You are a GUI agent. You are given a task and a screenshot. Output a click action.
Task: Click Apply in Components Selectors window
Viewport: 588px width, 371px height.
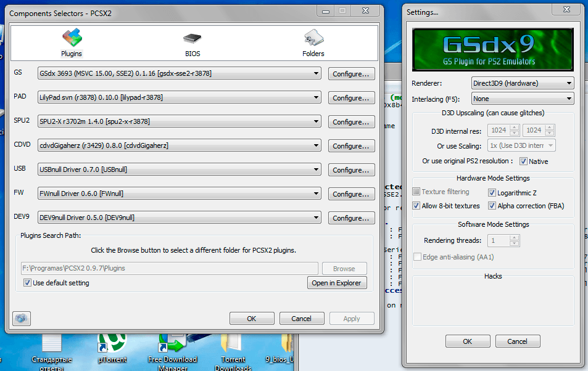tap(352, 319)
